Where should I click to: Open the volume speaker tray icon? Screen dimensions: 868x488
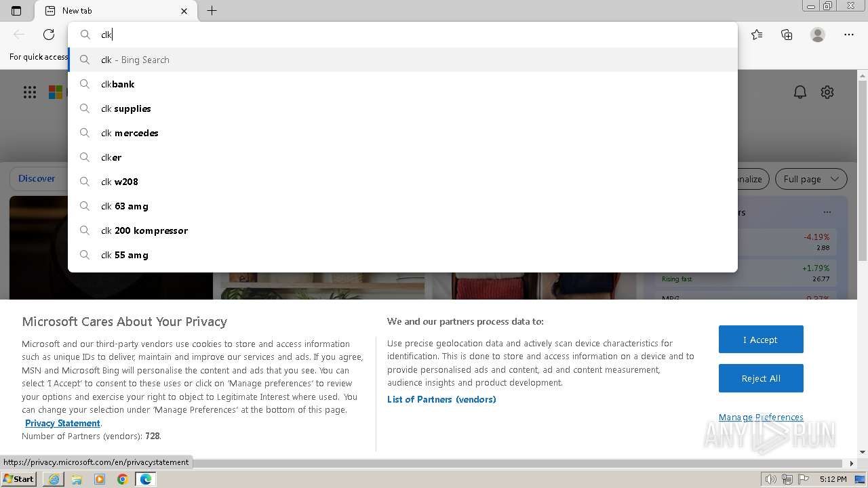tap(771, 479)
